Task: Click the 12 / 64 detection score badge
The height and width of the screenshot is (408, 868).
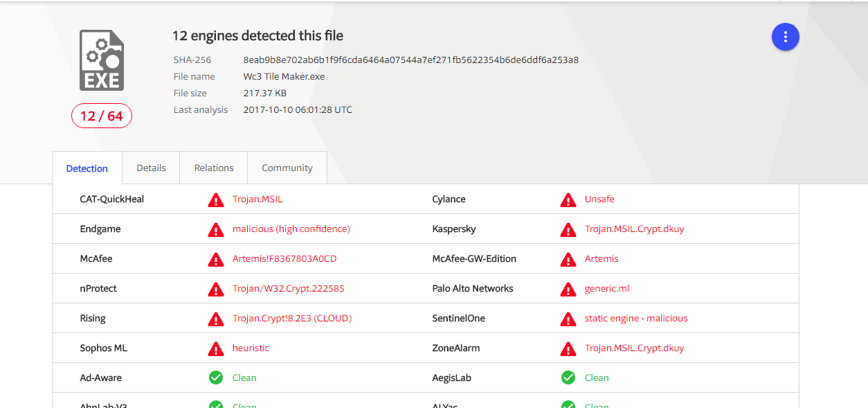Action: [102, 116]
